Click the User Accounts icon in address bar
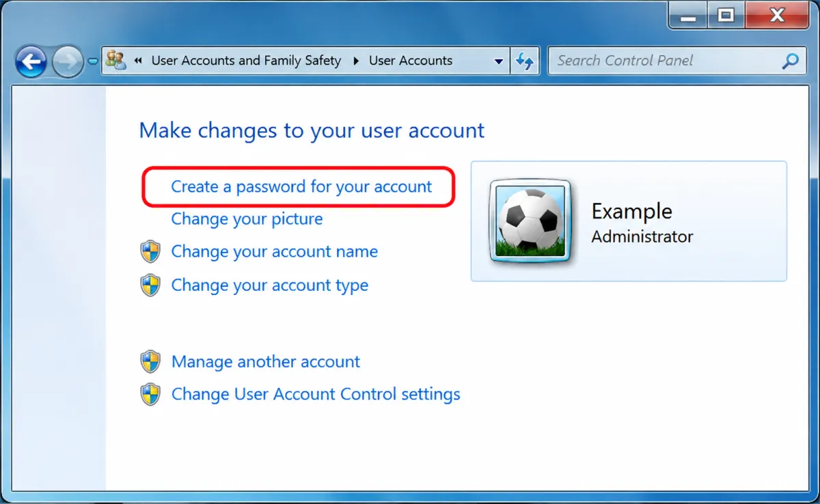This screenshot has width=820, height=504. [x=116, y=61]
